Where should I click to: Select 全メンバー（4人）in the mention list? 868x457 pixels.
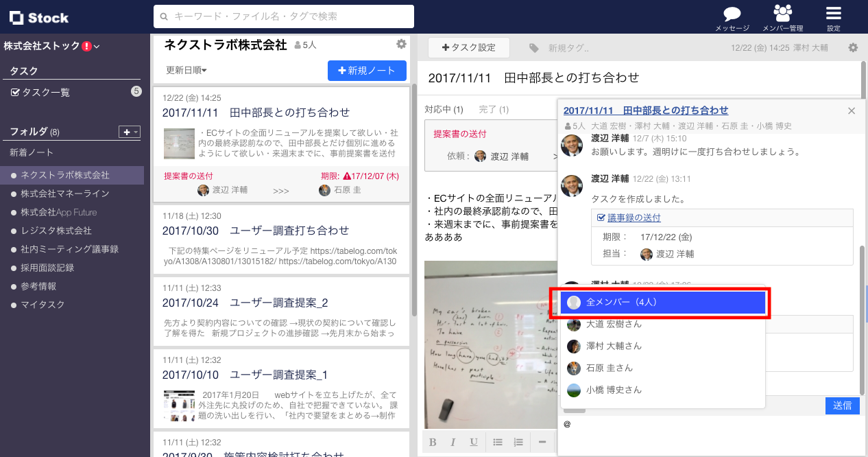tap(661, 301)
